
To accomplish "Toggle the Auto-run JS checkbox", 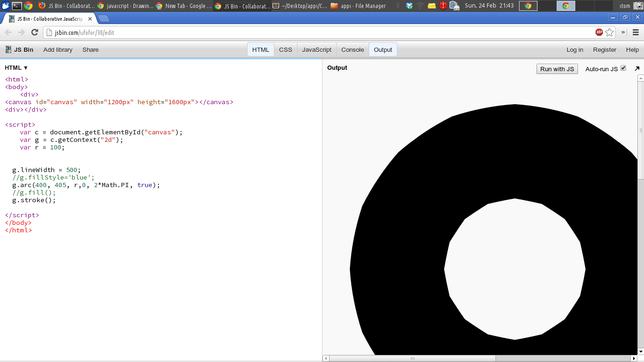I will [623, 67].
